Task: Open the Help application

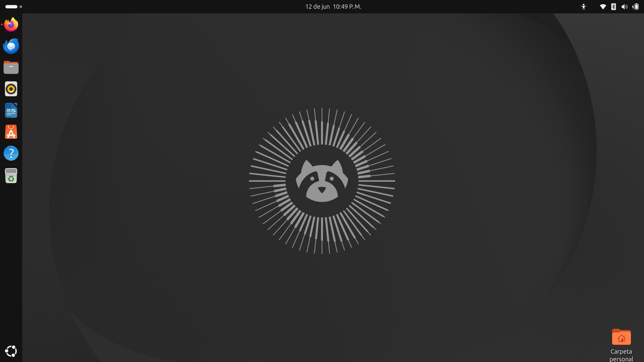Action: point(11,153)
